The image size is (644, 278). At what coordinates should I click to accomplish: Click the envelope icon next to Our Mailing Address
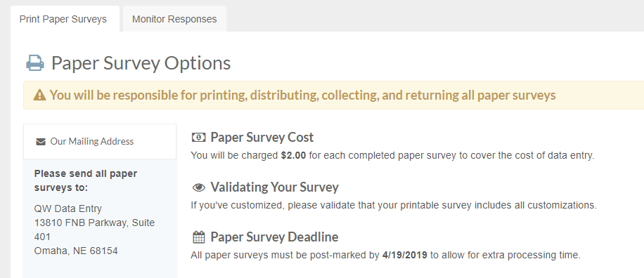pyautogui.click(x=41, y=142)
